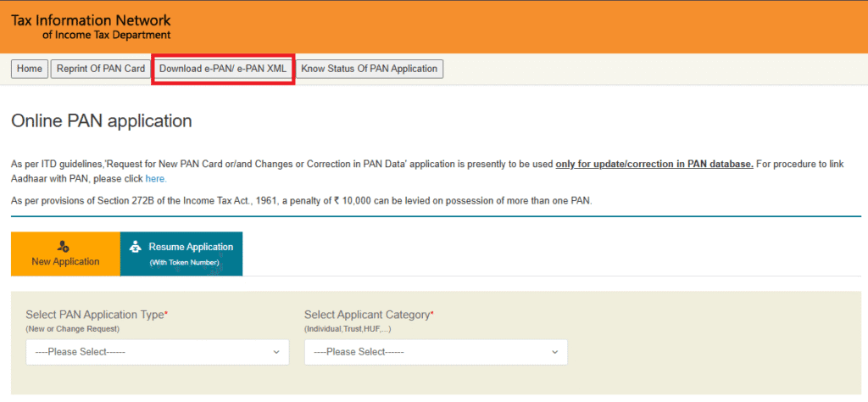The height and width of the screenshot is (402, 868).
Task: Click Download e-PAN/ e-PAN XML button
Action: coord(223,69)
